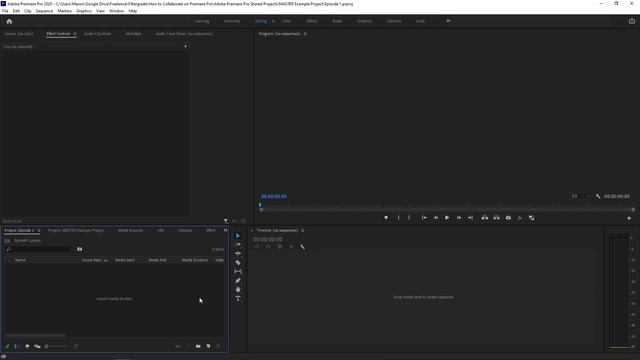Select the Razor tool
Screen dimensions: 640x360
coord(238,262)
